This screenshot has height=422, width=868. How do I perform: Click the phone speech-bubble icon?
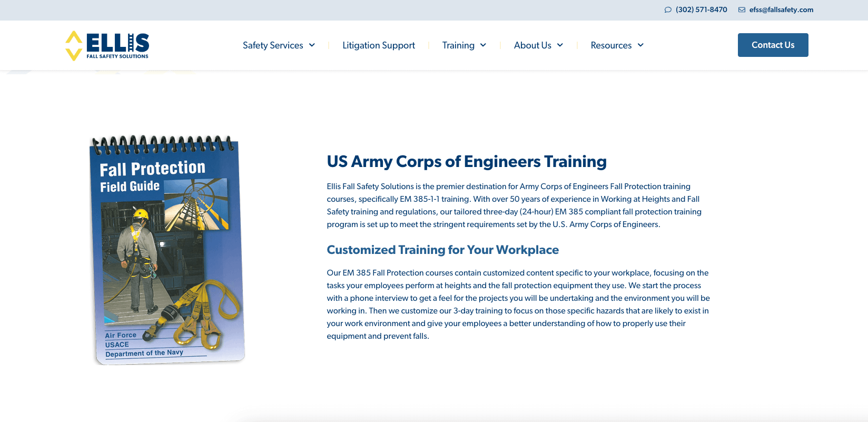click(x=668, y=9)
